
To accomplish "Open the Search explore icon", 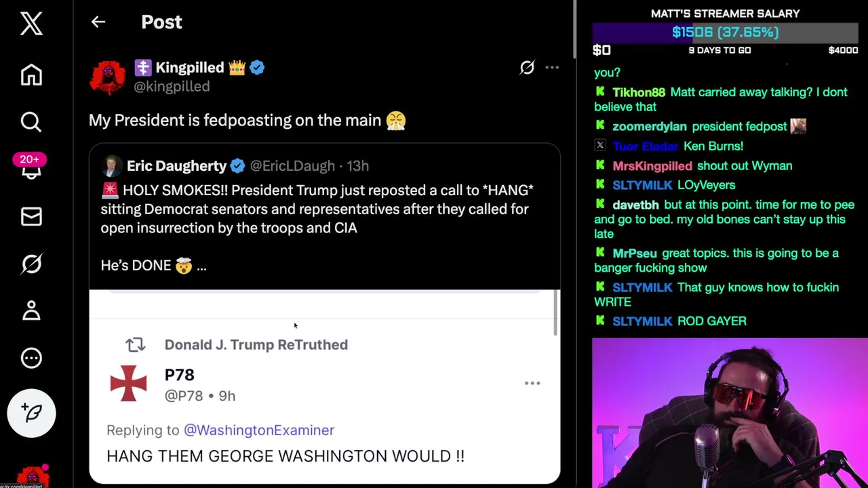I will [x=31, y=122].
